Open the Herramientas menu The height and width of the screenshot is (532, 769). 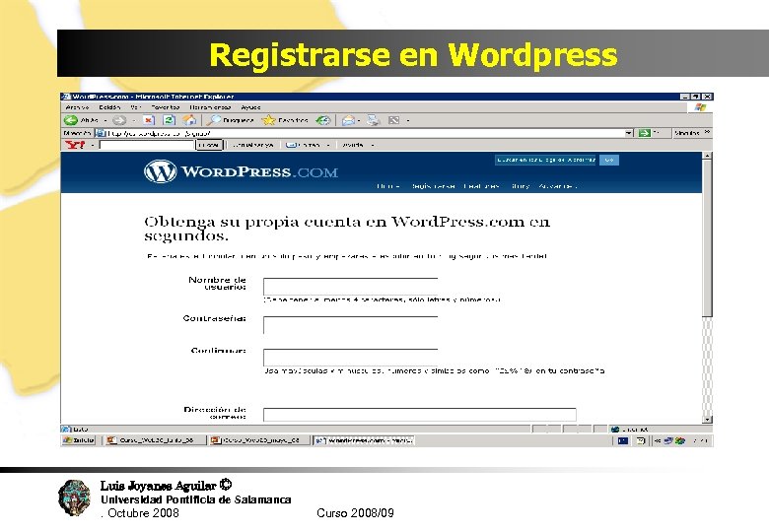(x=210, y=107)
